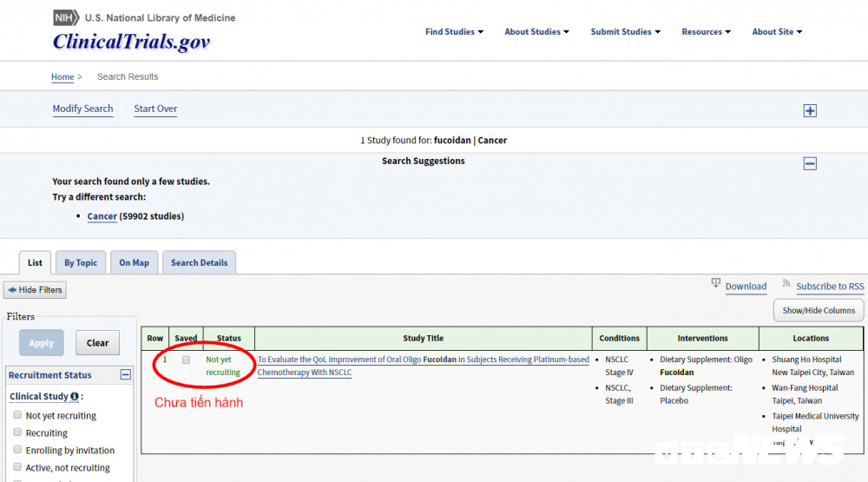Collapse Recruitment Status filter section

[125, 375]
